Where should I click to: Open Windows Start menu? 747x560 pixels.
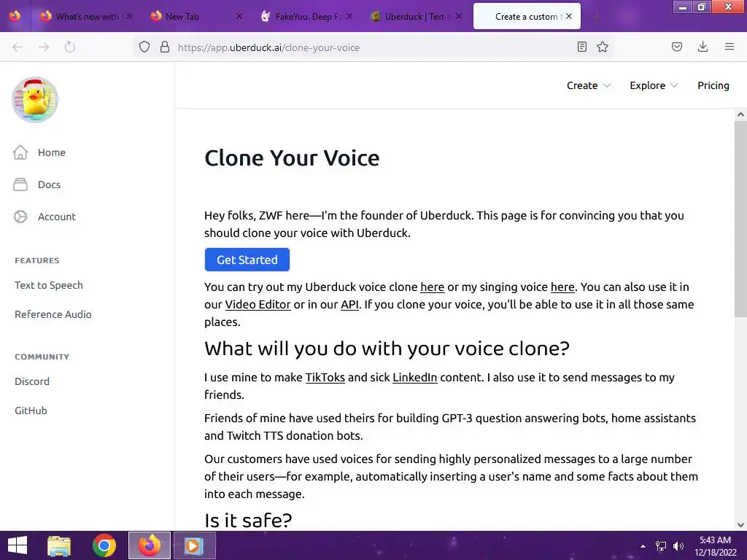tap(18, 545)
